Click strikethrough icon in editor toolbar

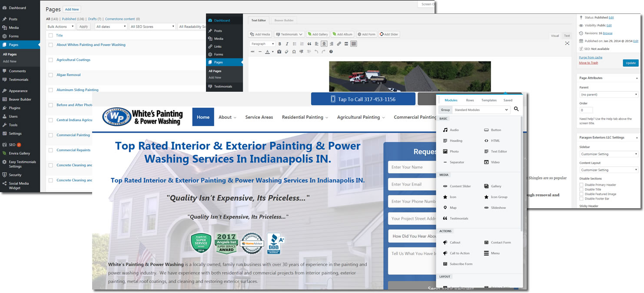pyautogui.click(x=253, y=52)
